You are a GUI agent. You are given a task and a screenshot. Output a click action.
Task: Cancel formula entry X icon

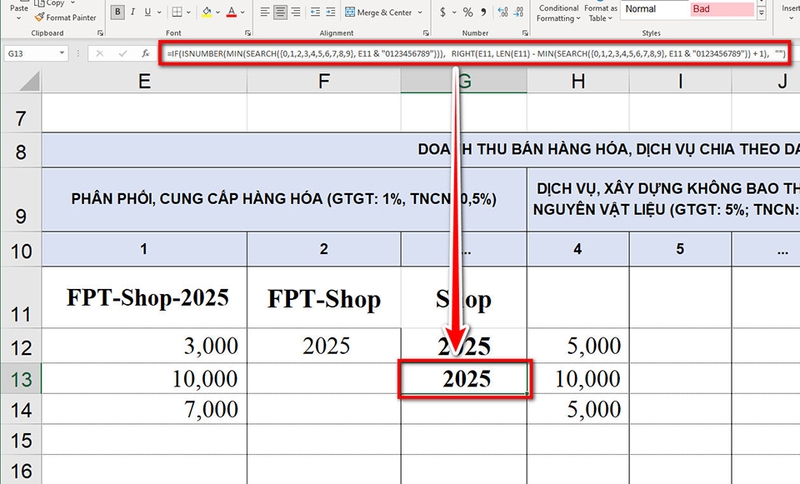pyautogui.click(x=99, y=53)
